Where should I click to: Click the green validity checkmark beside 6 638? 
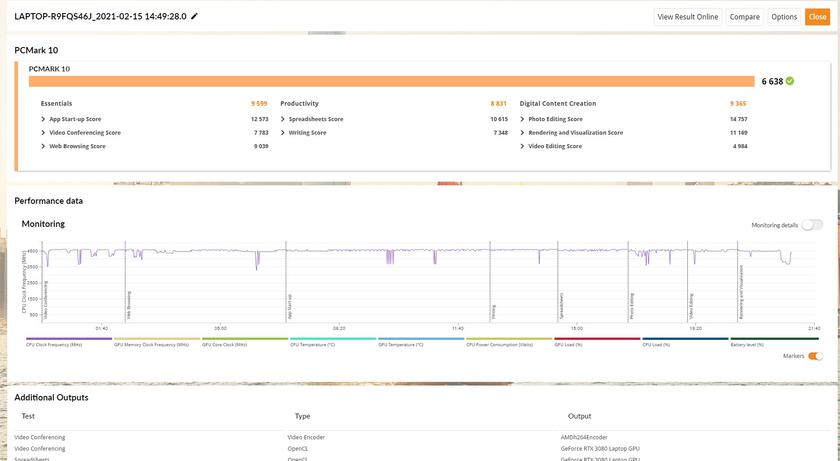point(790,81)
